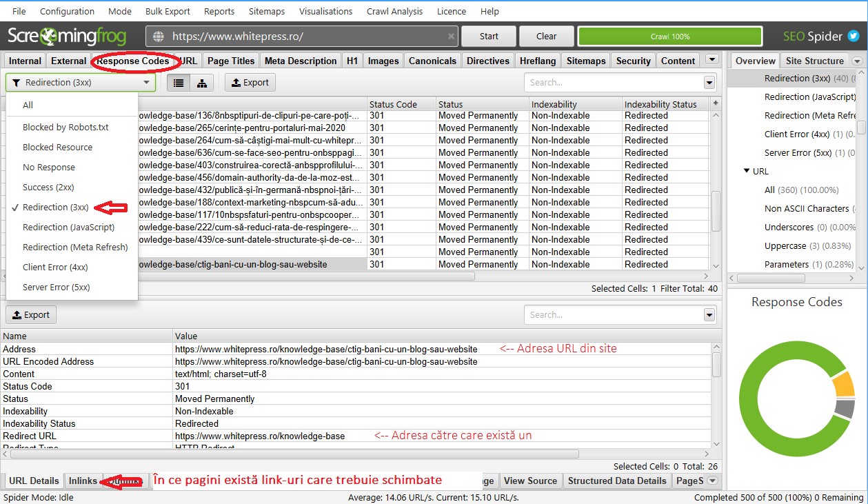868x504 pixels.
Task: Open the Redirection (3xx) filter dropdown
Action: coord(81,83)
